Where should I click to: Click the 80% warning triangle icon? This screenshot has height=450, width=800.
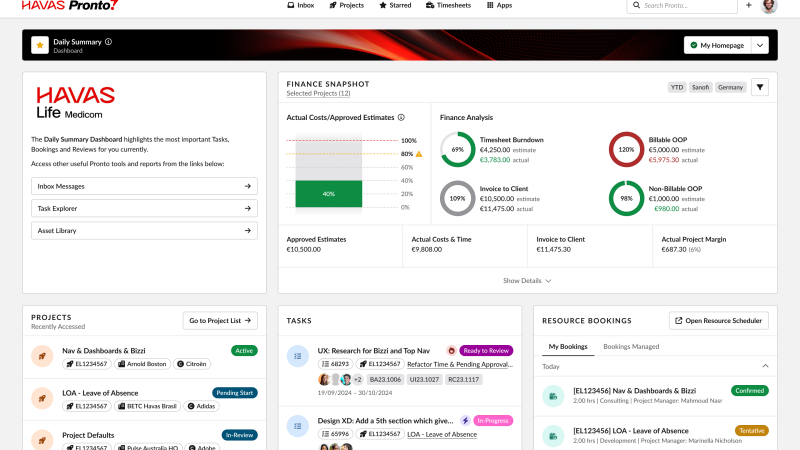click(419, 154)
